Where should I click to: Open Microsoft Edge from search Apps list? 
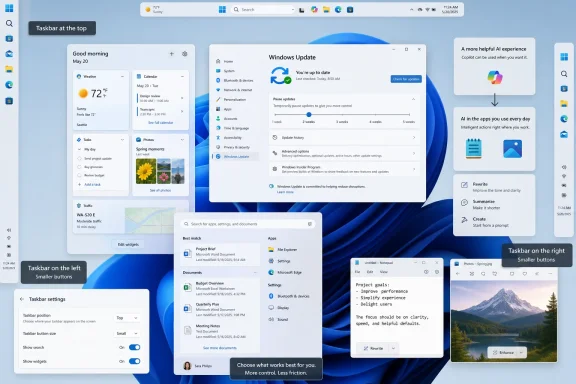pyautogui.click(x=285, y=272)
